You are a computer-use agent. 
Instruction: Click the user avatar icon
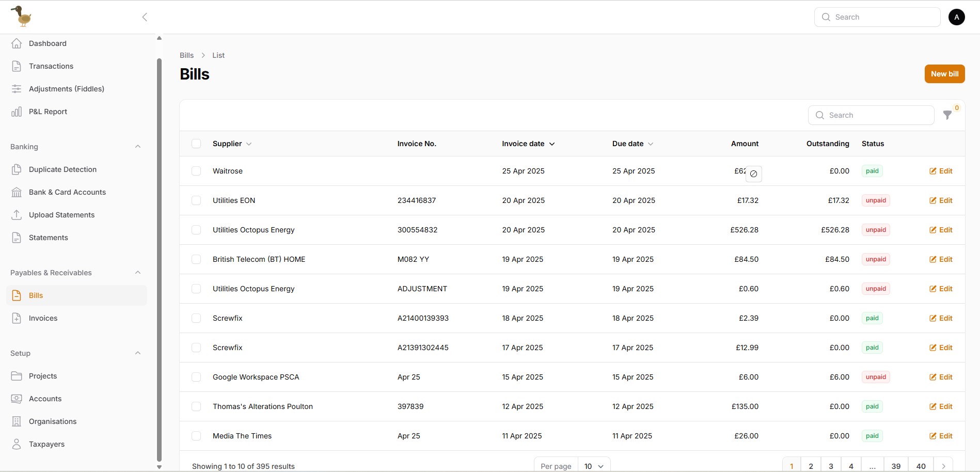pyautogui.click(x=956, y=17)
